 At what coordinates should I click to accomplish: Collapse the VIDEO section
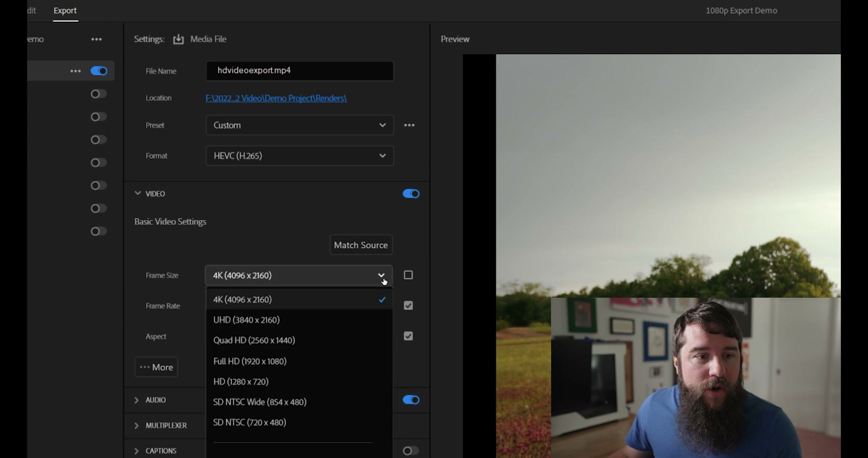[x=138, y=193]
